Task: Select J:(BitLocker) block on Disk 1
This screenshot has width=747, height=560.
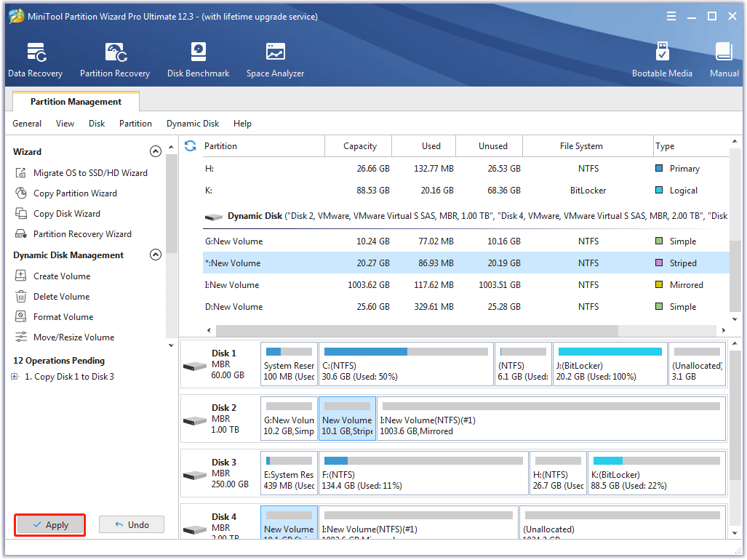Action: pos(610,364)
